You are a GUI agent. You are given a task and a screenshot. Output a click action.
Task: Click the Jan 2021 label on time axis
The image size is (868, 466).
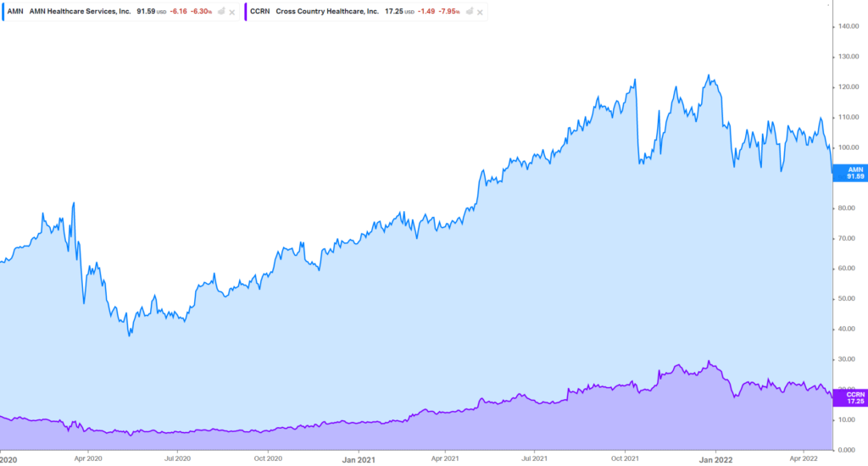tap(359, 460)
